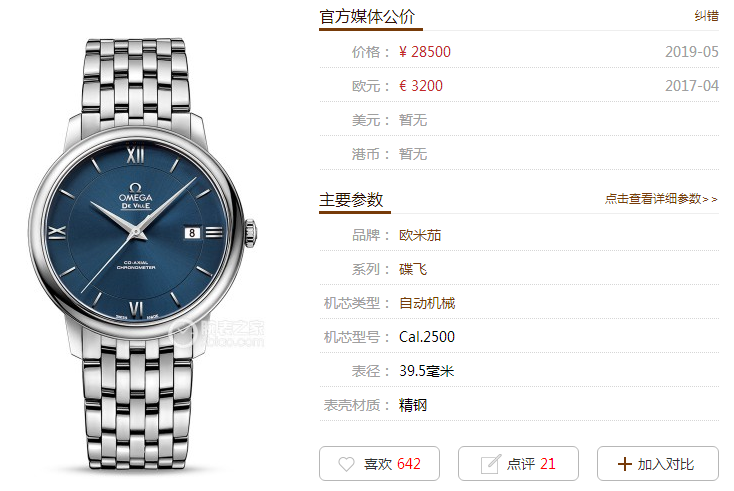This screenshot has width=734, height=491.
Task: Open 点击查看详细参数 detailed specs link
Action: pyautogui.click(x=661, y=199)
